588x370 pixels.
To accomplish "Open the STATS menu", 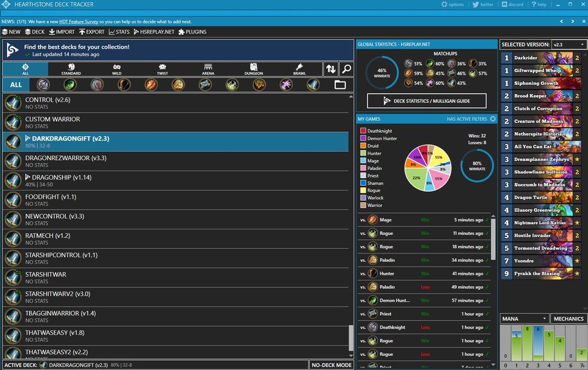I will tap(119, 32).
